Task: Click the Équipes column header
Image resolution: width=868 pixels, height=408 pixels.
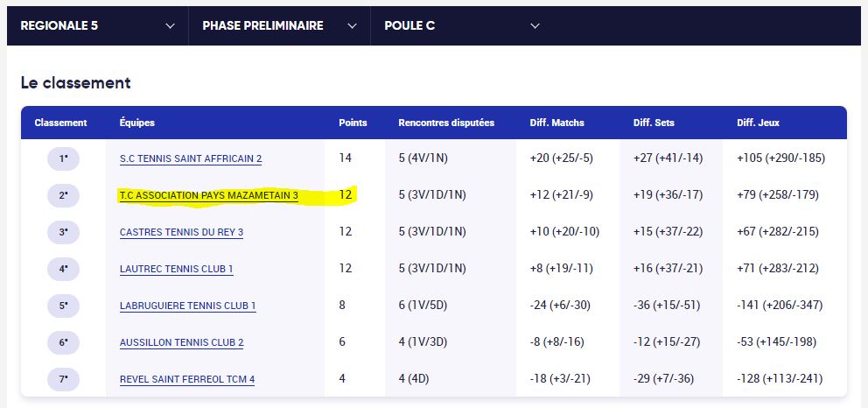Action: (137, 123)
